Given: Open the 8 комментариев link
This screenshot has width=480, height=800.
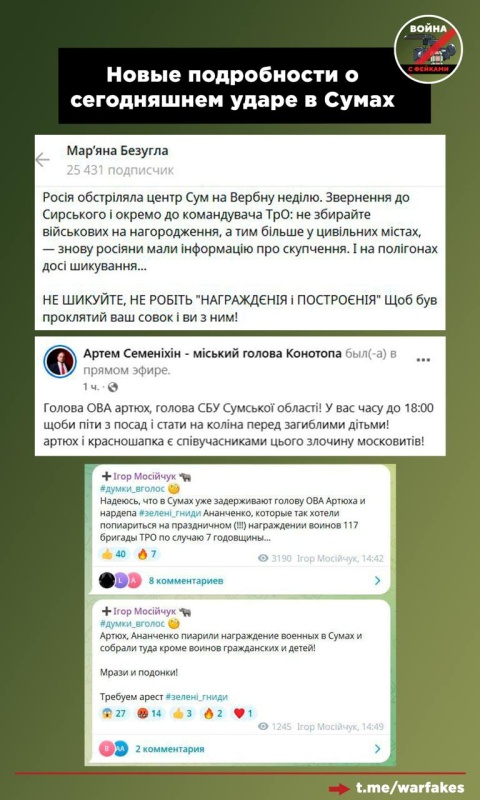Looking at the screenshot, I should coord(186,581).
